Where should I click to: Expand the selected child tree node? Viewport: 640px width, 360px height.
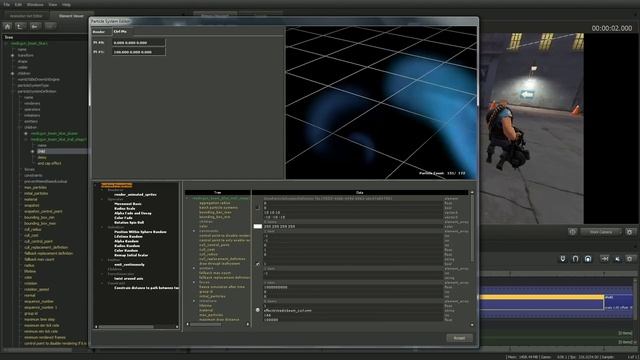click(33, 151)
